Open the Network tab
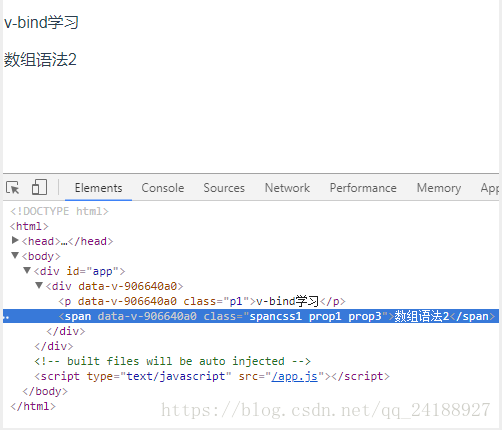Viewport: 502px width, 430px height. pyautogui.click(x=287, y=188)
